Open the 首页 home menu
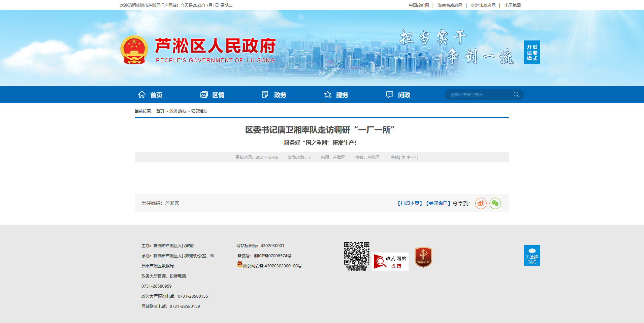Screen dimensions: 644x323 150,95
